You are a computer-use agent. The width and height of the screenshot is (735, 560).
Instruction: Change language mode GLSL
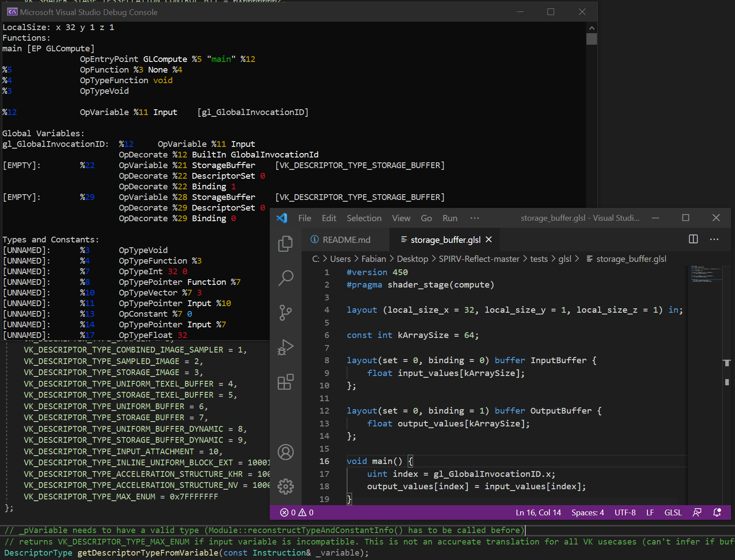click(673, 513)
